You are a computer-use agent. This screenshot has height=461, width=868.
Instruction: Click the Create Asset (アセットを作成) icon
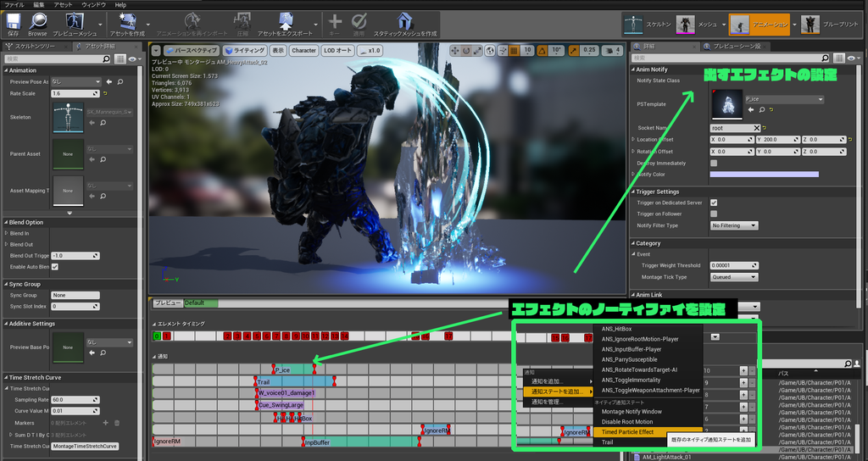point(127,21)
